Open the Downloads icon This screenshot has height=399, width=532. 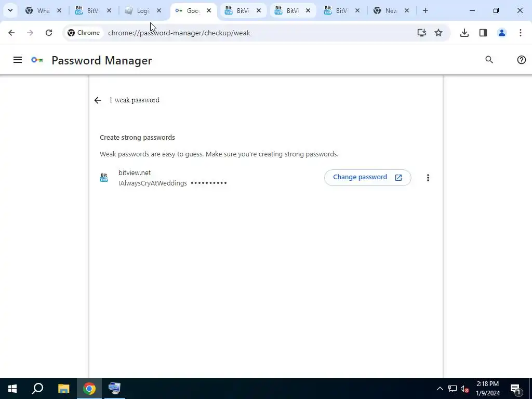click(464, 33)
